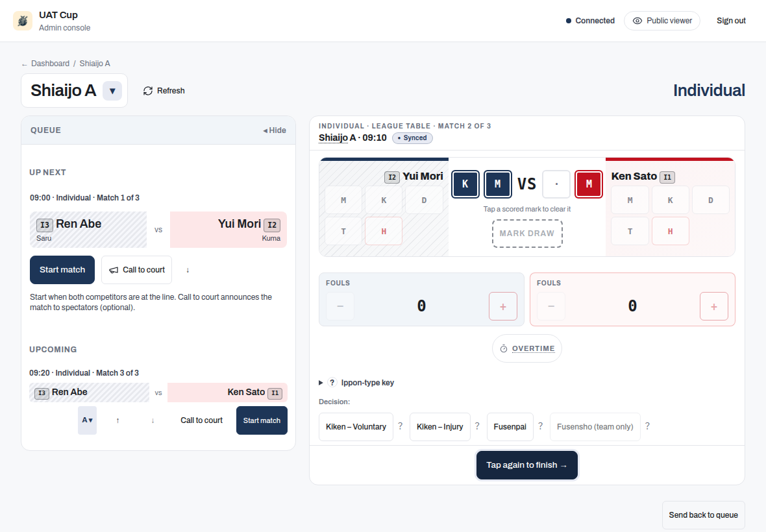766x532 pixels.
Task: Award Kote (K) ippon to Ken Sato
Action: pyautogui.click(x=670, y=200)
